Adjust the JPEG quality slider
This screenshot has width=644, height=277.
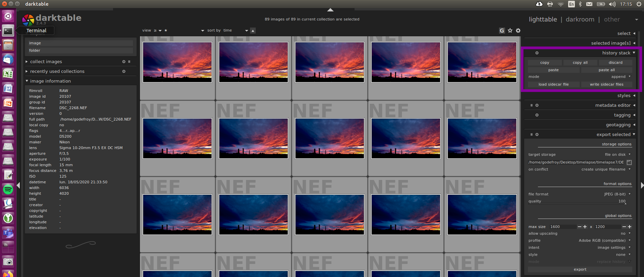[x=577, y=201]
